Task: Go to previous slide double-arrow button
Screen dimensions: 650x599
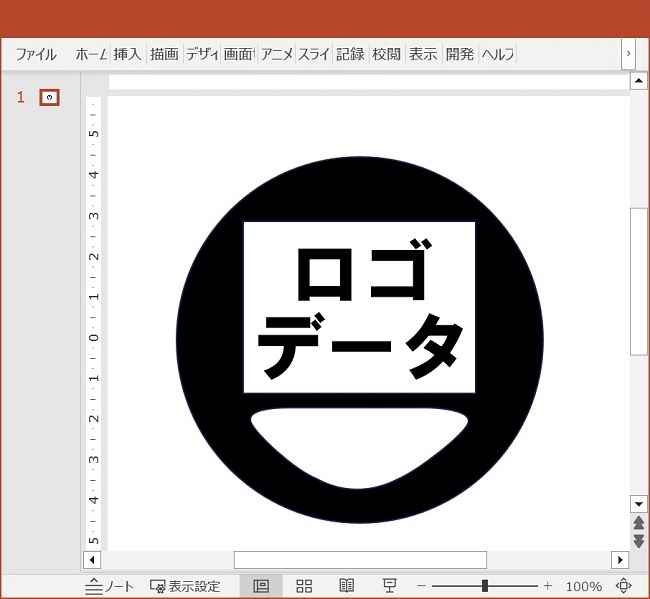Action: (x=639, y=523)
